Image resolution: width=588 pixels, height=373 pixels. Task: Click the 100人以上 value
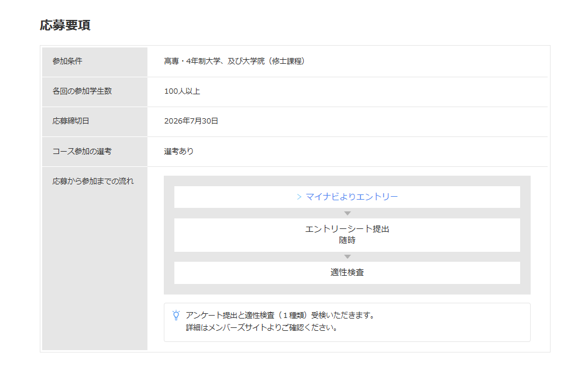point(182,91)
